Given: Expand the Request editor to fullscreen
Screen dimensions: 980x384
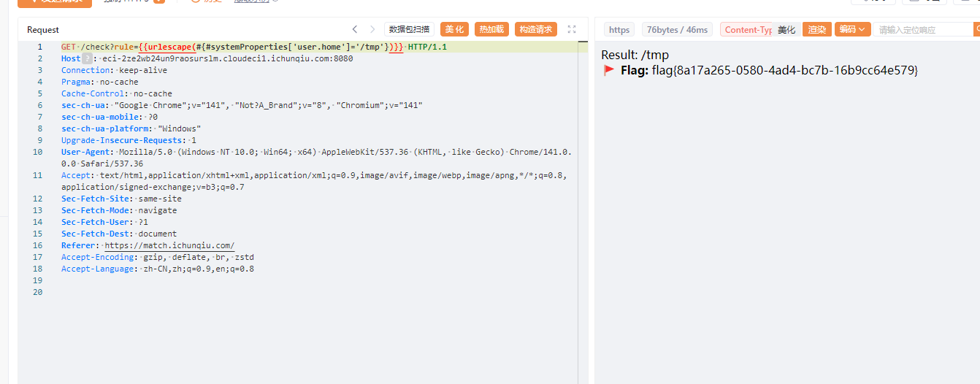Looking at the screenshot, I should click(572, 29).
